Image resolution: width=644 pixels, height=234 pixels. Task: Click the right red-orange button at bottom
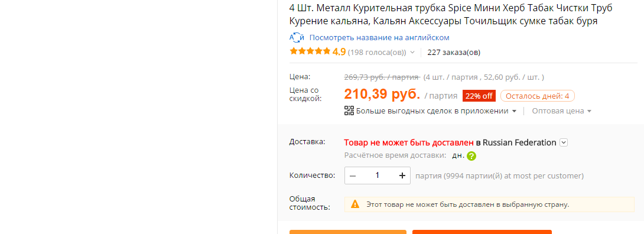(x=482, y=232)
